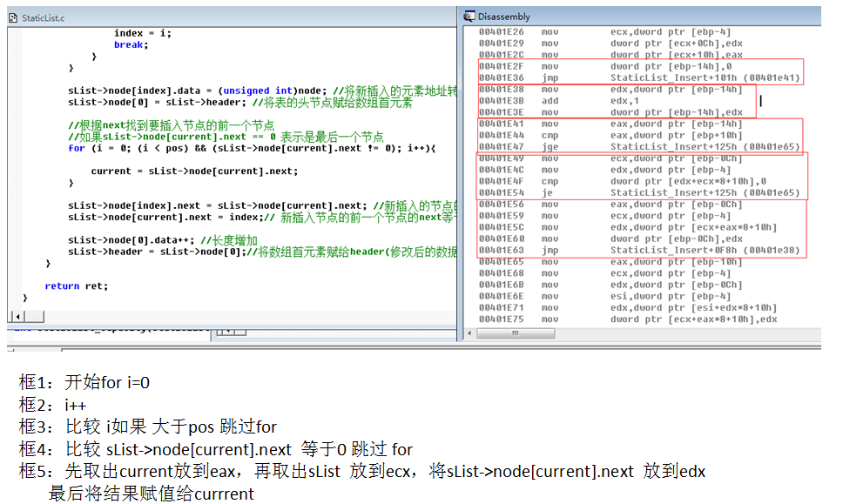Click the 'return ret;' statement
Screen dimensions: 843x504
[77, 286]
